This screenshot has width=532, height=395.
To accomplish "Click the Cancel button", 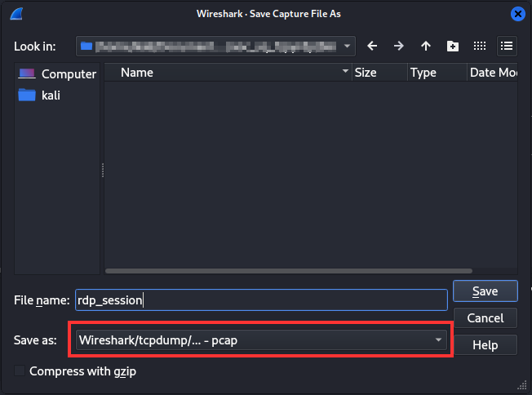I will (485, 318).
